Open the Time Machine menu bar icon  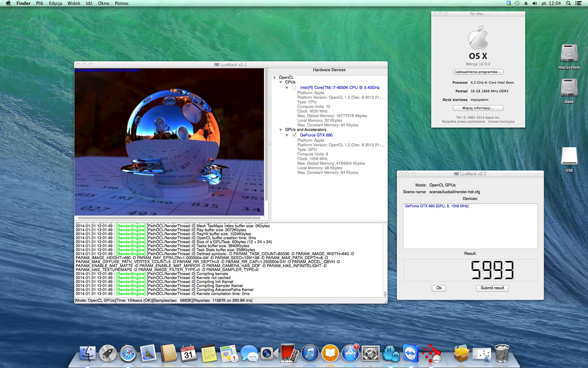click(517, 3)
